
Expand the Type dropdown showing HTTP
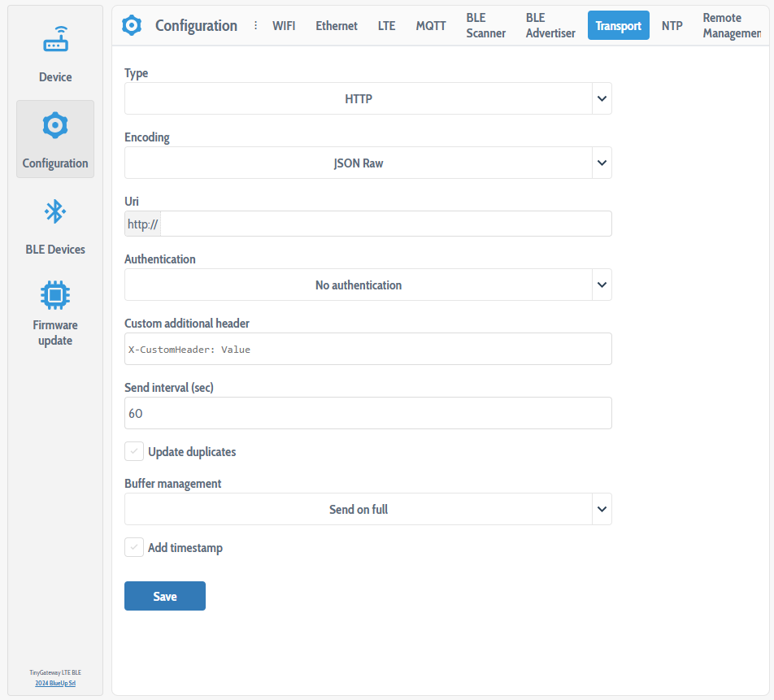coord(367,98)
